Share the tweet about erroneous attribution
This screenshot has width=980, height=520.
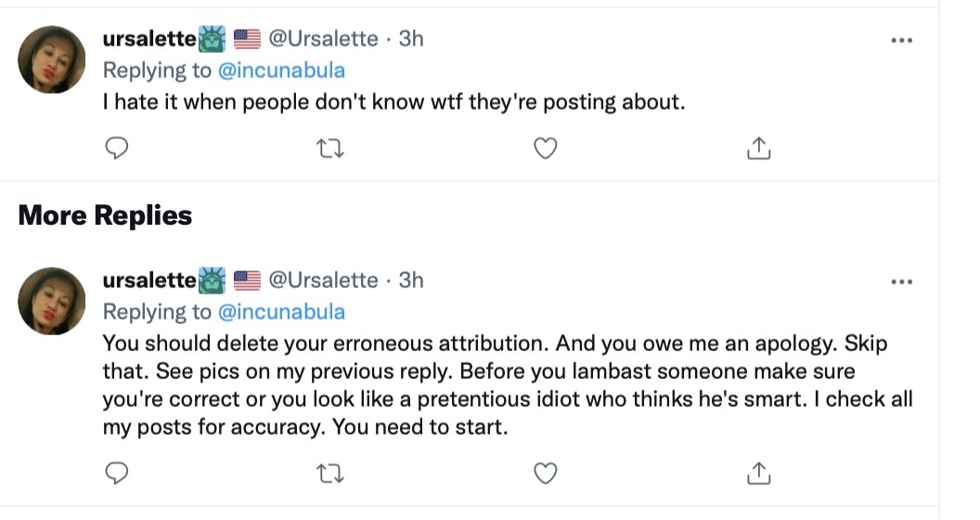pyautogui.click(x=759, y=474)
